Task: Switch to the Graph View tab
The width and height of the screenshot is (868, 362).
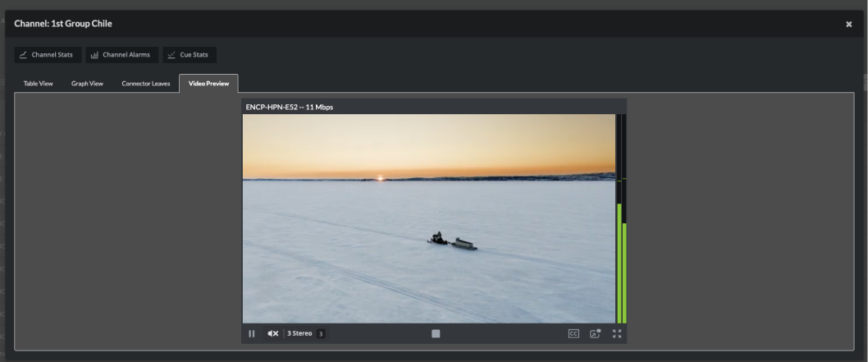Action: tap(88, 84)
